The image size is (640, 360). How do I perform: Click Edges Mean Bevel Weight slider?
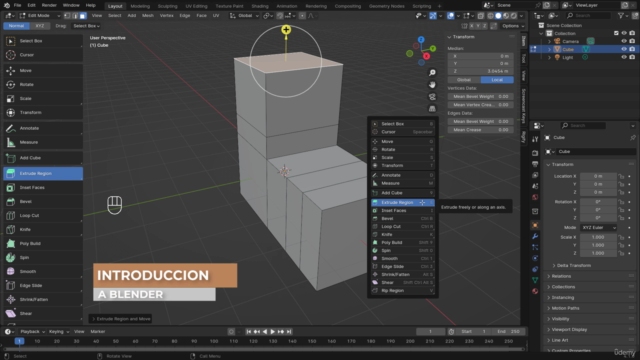click(x=480, y=122)
